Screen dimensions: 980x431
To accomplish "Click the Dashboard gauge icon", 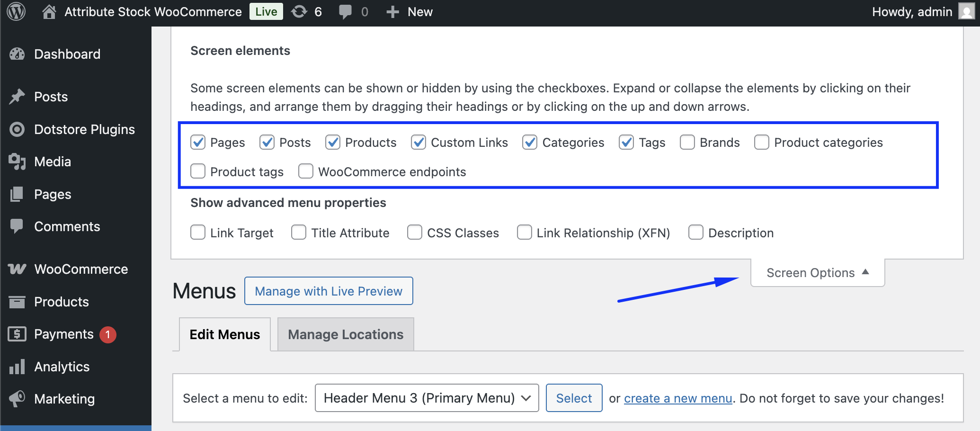I will [17, 54].
